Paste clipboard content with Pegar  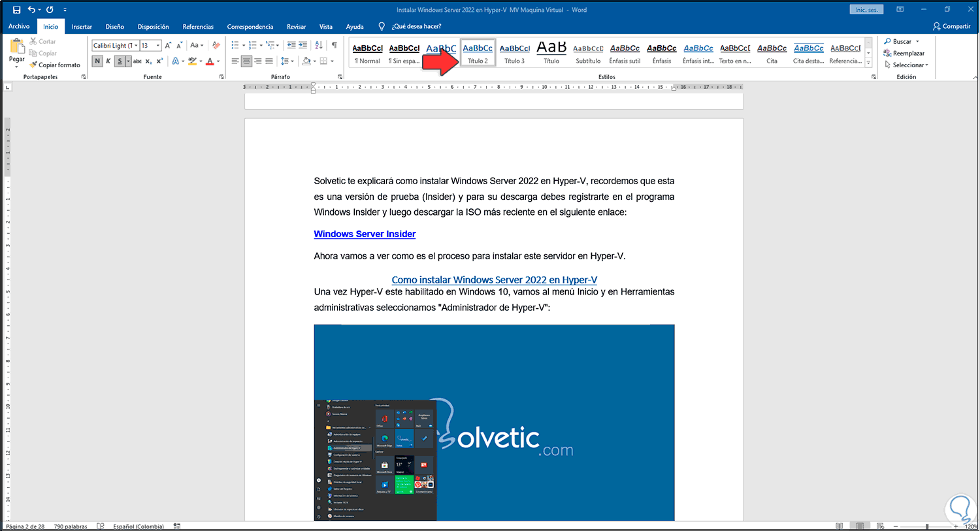(16, 52)
